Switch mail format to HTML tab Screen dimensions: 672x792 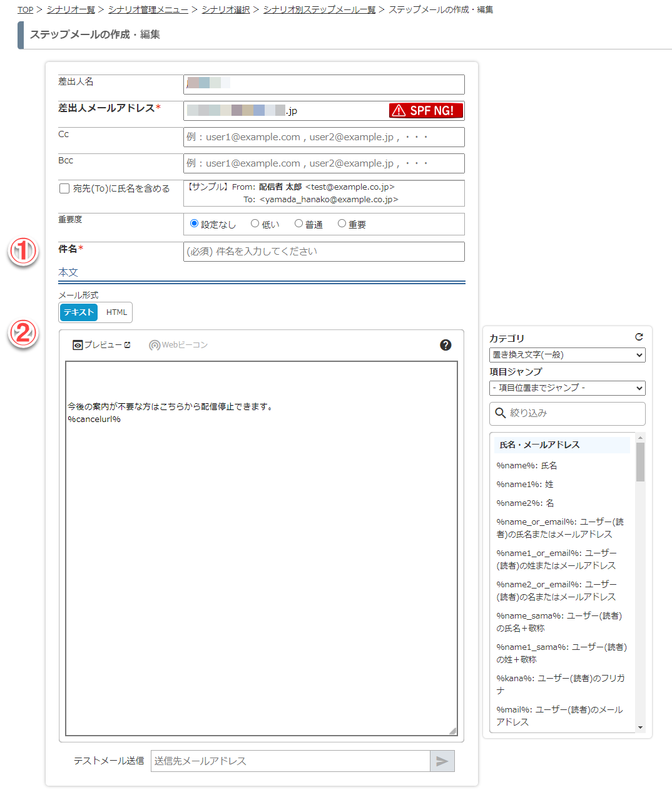pyautogui.click(x=116, y=312)
